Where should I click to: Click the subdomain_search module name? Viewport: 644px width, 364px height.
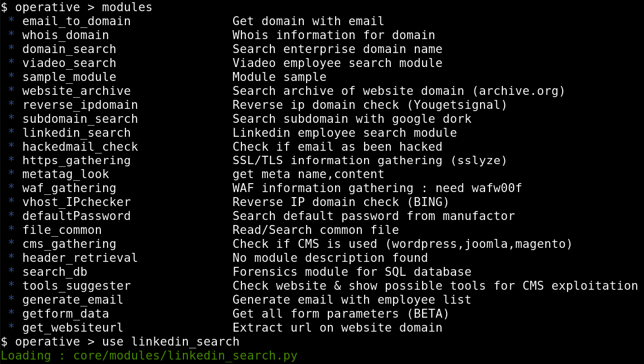point(80,119)
